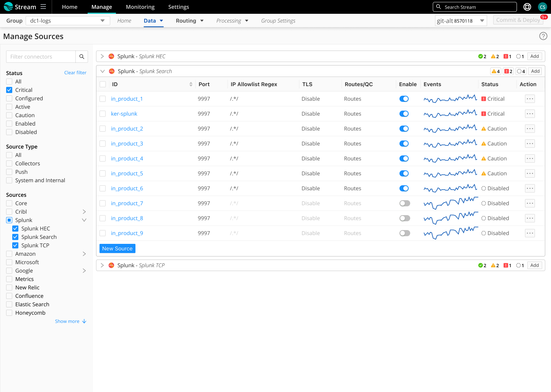Screen dimensions: 551x392
Task: Check the Caution status filter checkbox
Action: click(x=10, y=115)
